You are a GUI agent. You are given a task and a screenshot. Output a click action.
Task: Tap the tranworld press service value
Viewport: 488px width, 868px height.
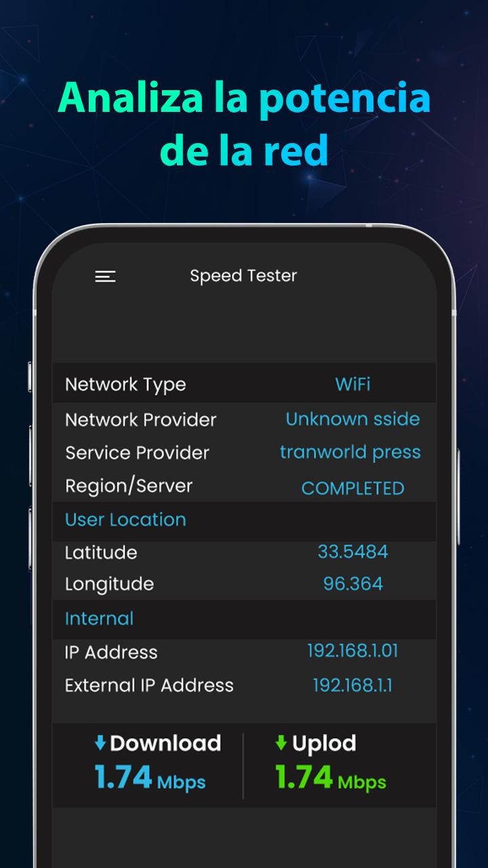pos(350,452)
